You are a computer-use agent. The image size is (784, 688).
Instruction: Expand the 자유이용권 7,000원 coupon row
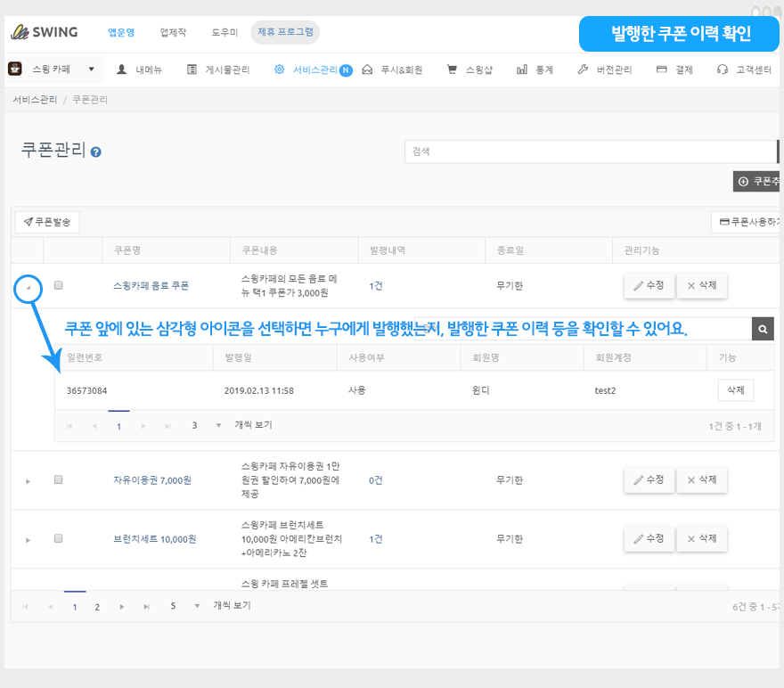(x=28, y=481)
